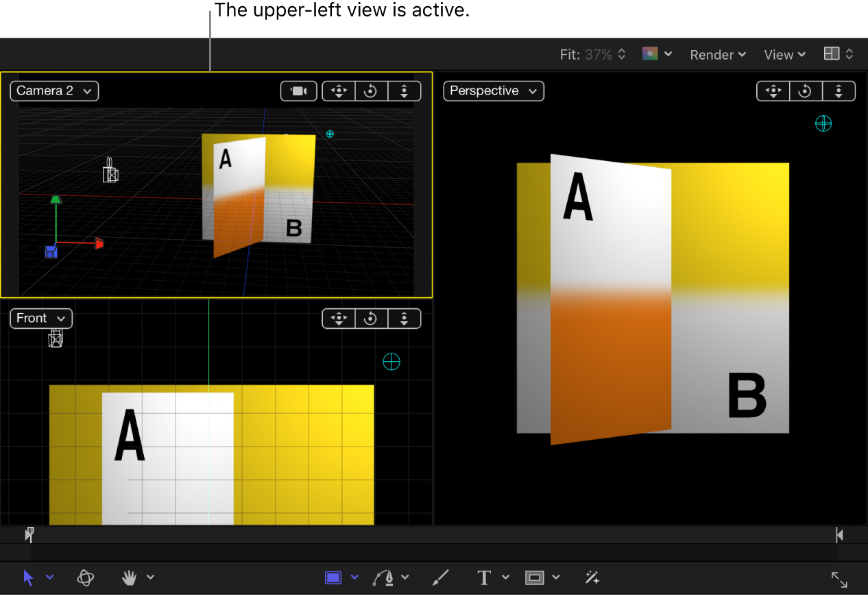Select the 3D Transform tool
Viewport: 868px width, 596px height.
[x=85, y=578]
